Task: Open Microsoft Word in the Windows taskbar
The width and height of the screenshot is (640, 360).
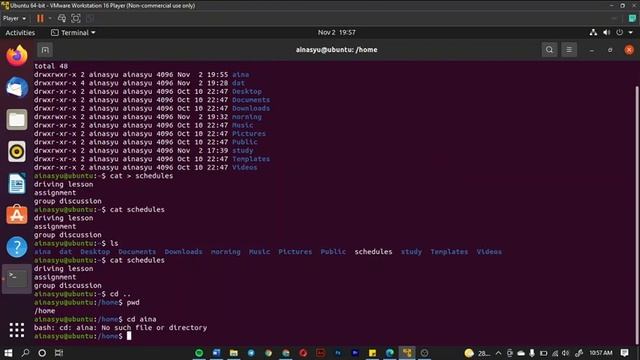Action: click(216, 353)
